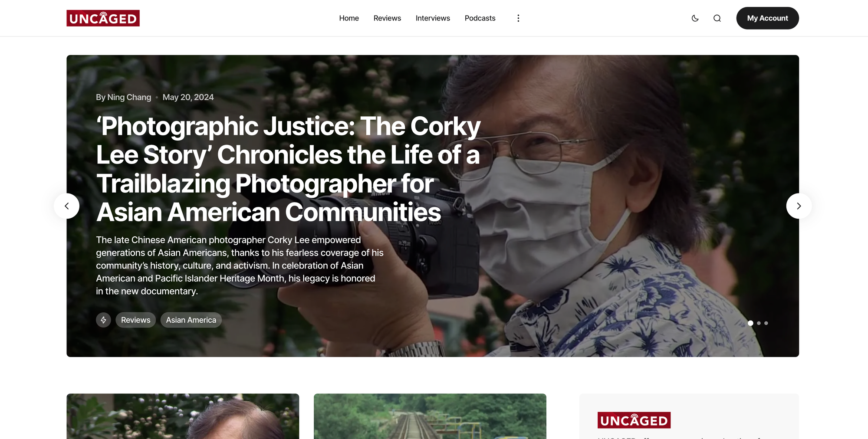Click the Uncaged logo in the header
Screen dimensions: 868x439
tap(103, 18)
